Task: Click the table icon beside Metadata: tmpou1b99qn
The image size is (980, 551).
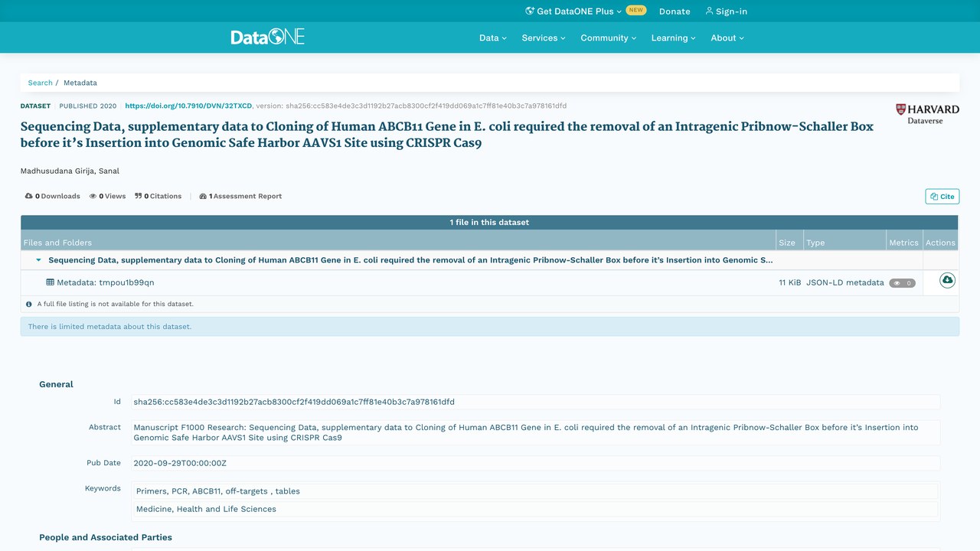Action: pyautogui.click(x=51, y=282)
